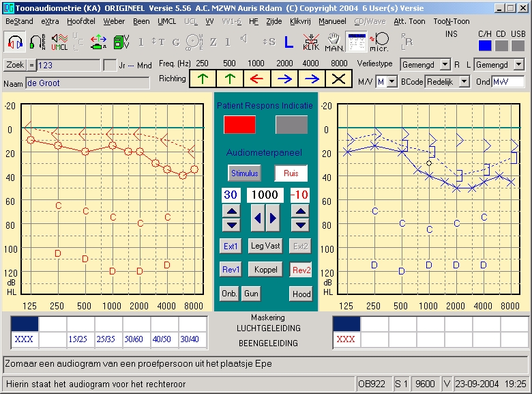Click the Weber test arrows icon
The height and width of the screenshot is (394, 532).
[x=99, y=42]
